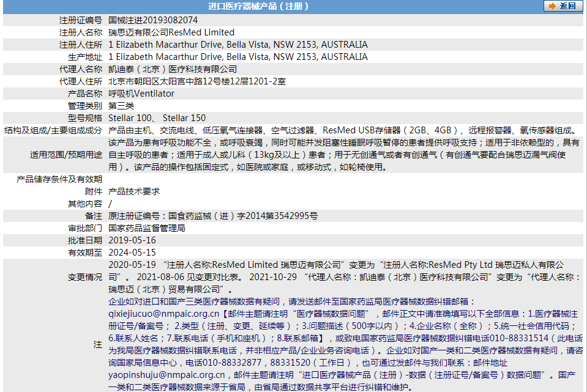Click the 注册人名称 label
Screen dimensions: 587x392
tap(80, 32)
